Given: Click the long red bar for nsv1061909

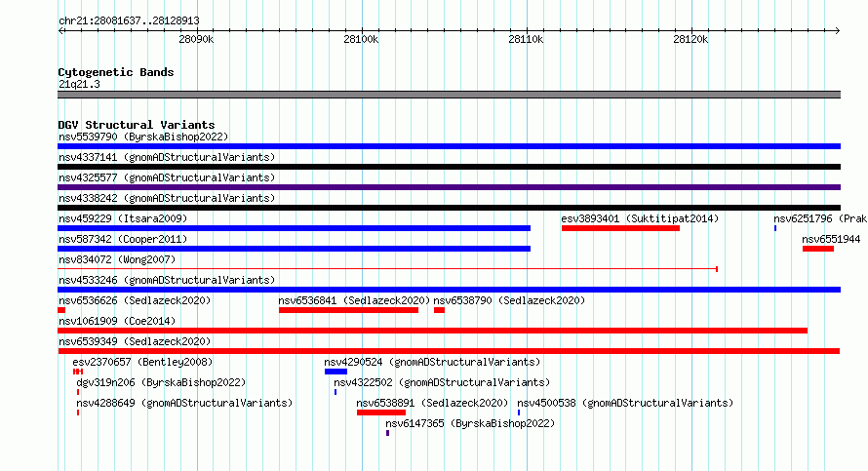Looking at the screenshot, I should tap(432, 331).
